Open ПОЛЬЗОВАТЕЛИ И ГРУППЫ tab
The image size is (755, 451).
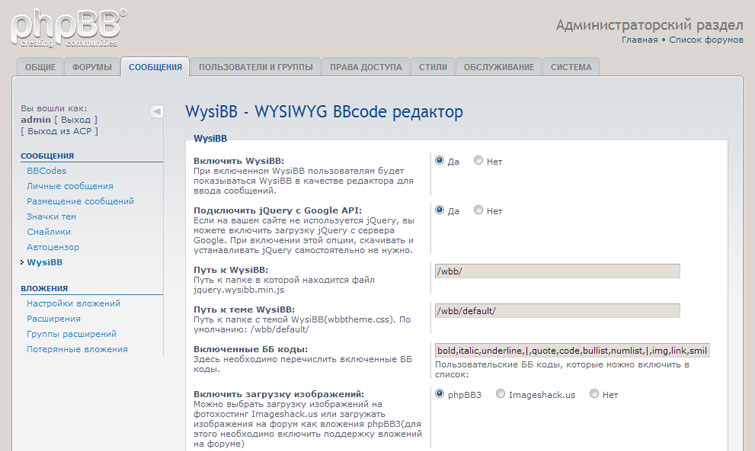pos(256,67)
